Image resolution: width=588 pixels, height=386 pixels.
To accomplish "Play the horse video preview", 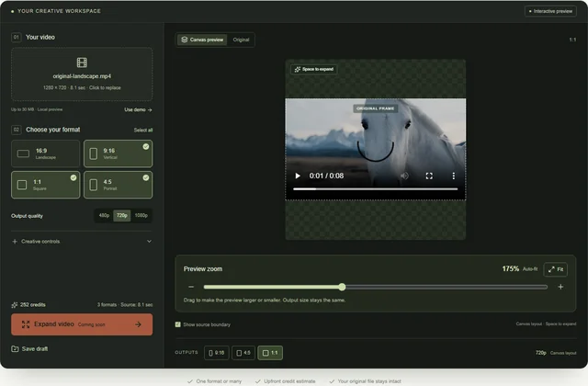I will [298, 176].
